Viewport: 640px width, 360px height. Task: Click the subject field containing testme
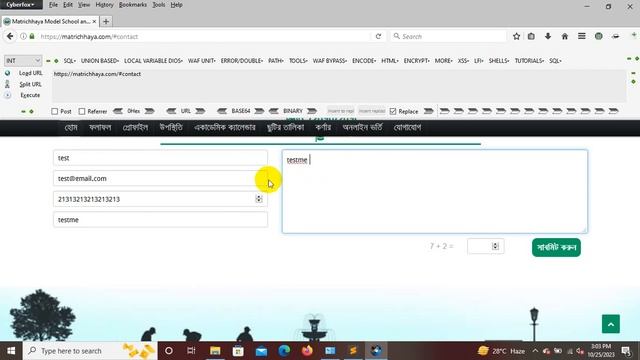tap(160, 220)
